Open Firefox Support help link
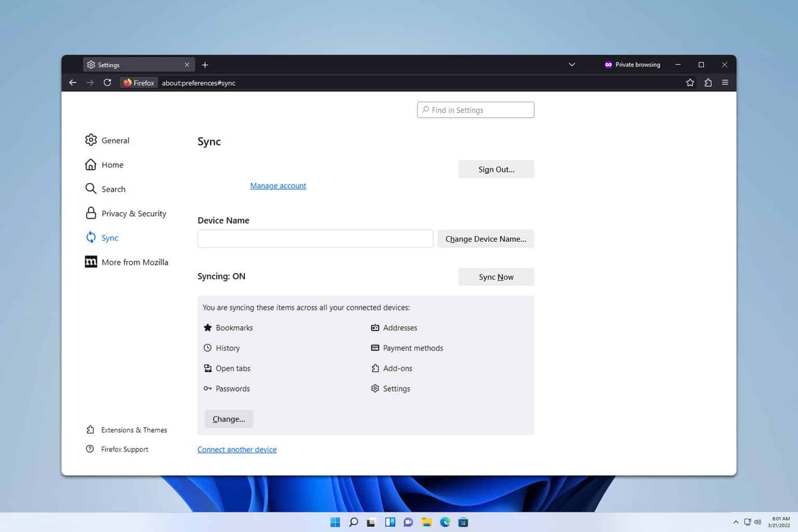 (x=117, y=449)
